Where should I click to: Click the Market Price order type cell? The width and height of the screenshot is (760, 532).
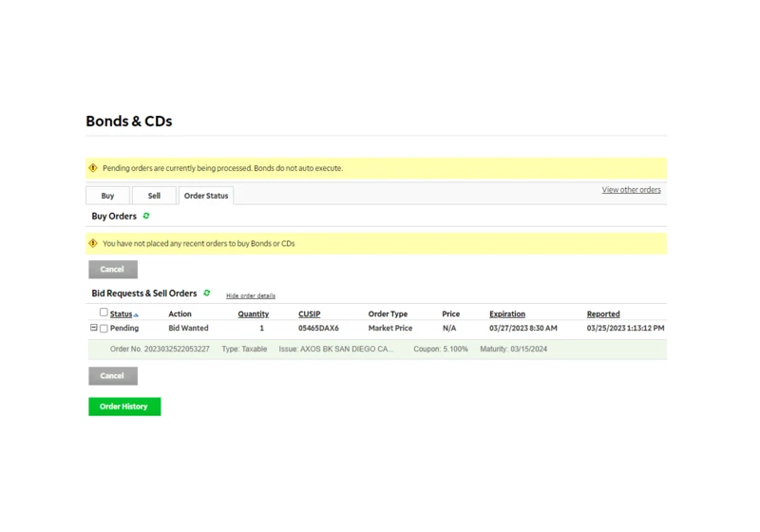pyautogui.click(x=390, y=328)
